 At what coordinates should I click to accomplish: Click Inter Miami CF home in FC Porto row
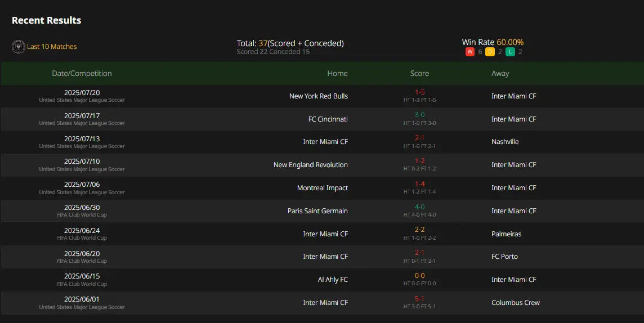pyautogui.click(x=325, y=257)
